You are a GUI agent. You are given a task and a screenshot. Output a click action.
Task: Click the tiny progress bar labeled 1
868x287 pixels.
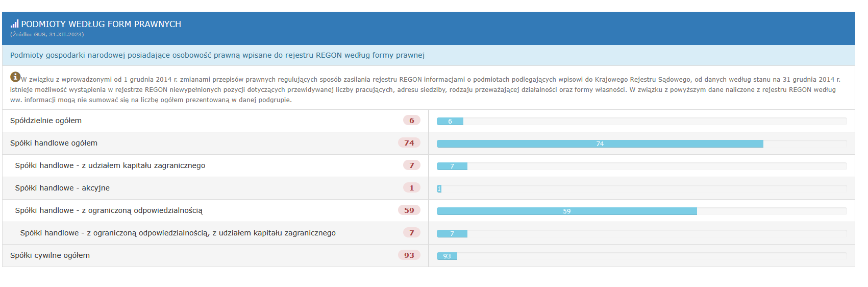pos(439,189)
